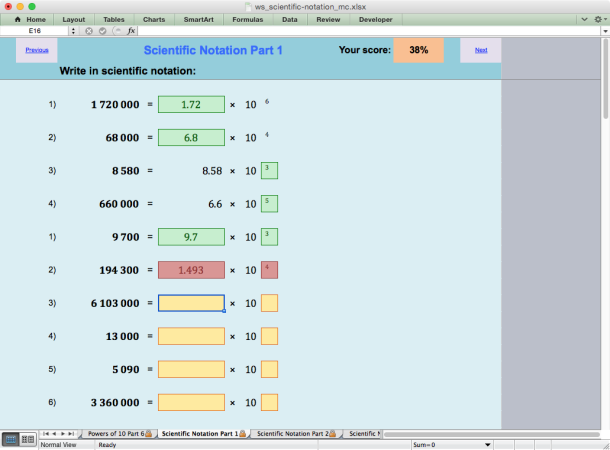Click the 6.6 coefficient text

tap(215, 204)
